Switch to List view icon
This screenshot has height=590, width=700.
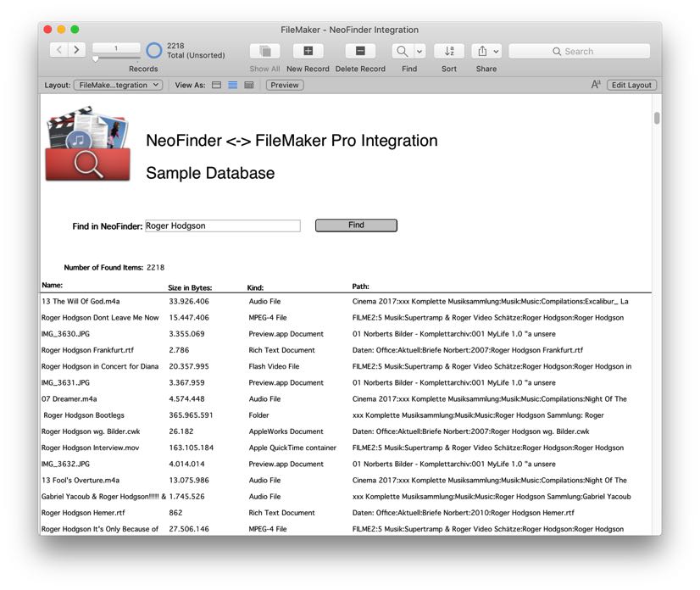pos(233,85)
